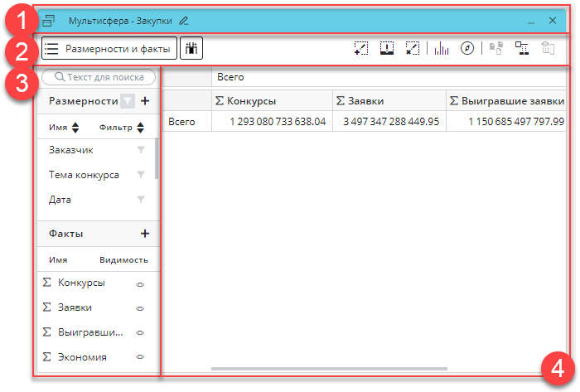
Task: Select the Выигравшие заявки column header
Action: pyautogui.click(x=505, y=101)
